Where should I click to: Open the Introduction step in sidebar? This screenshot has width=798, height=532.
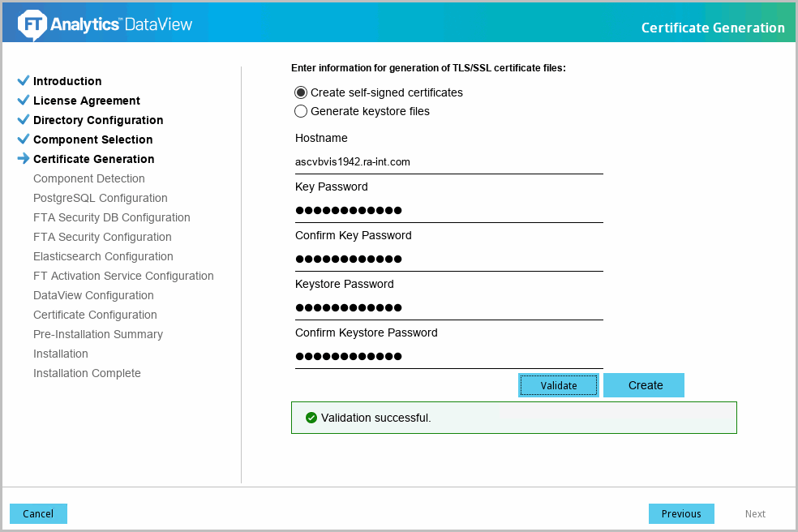67,81
